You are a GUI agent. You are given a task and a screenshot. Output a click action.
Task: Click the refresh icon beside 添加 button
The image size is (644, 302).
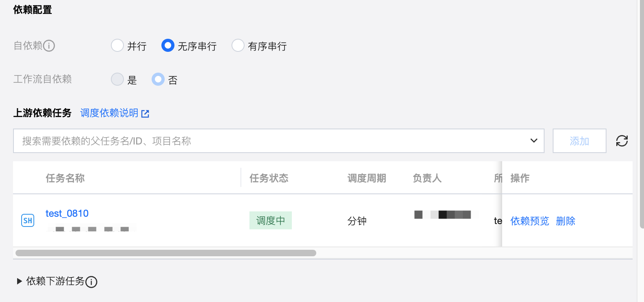(x=622, y=141)
